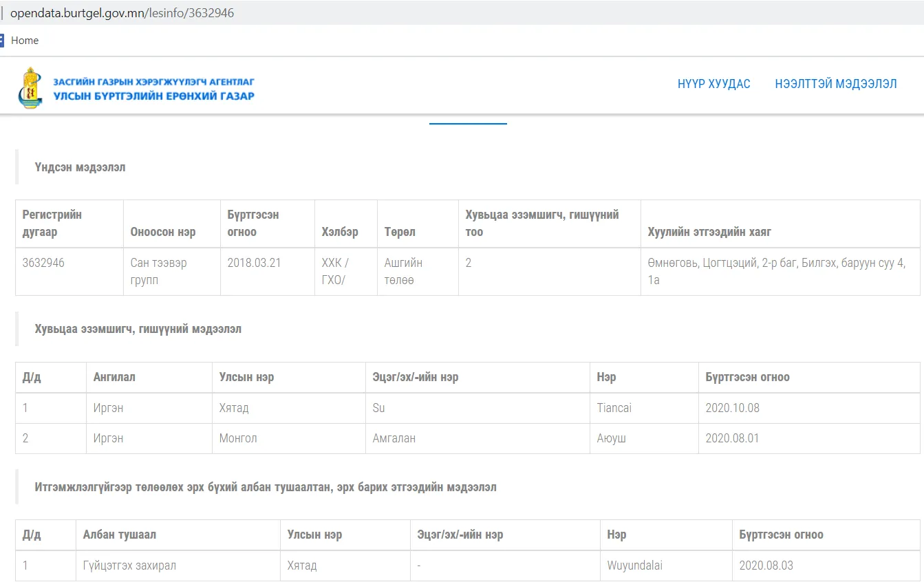Select registered date 2018.03.21

(254, 263)
